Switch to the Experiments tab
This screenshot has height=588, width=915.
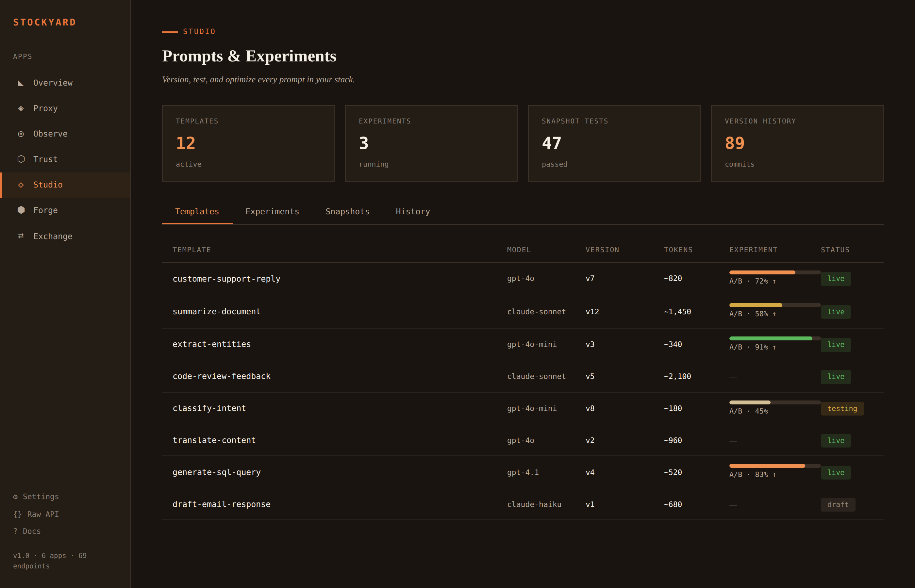point(272,212)
